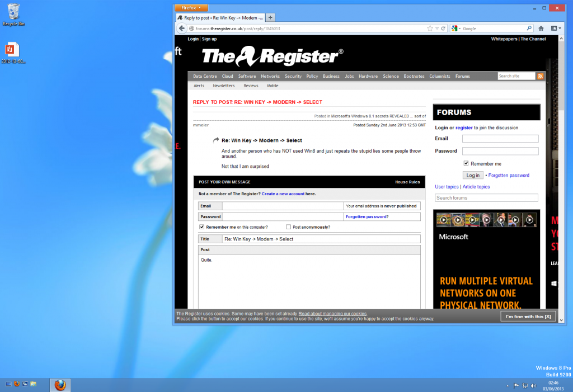Play the third video thumbnail in the ad
This screenshot has width=573, height=392.
pyautogui.click(x=472, y=220)
